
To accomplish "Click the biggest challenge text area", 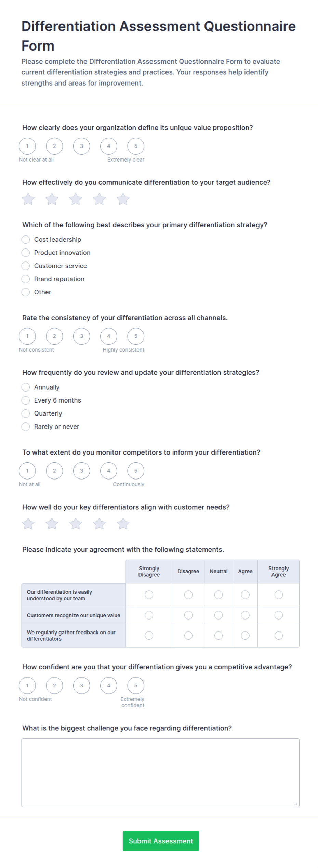I will (160, 773).
